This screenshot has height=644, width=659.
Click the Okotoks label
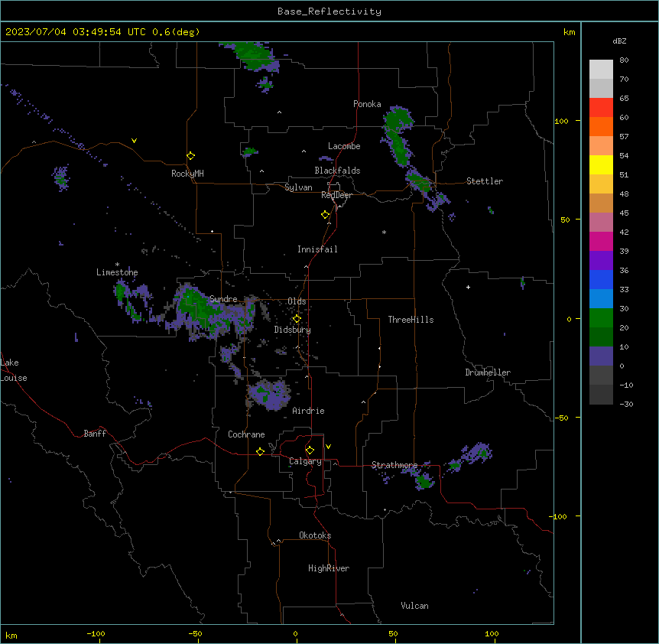point(315,535)
